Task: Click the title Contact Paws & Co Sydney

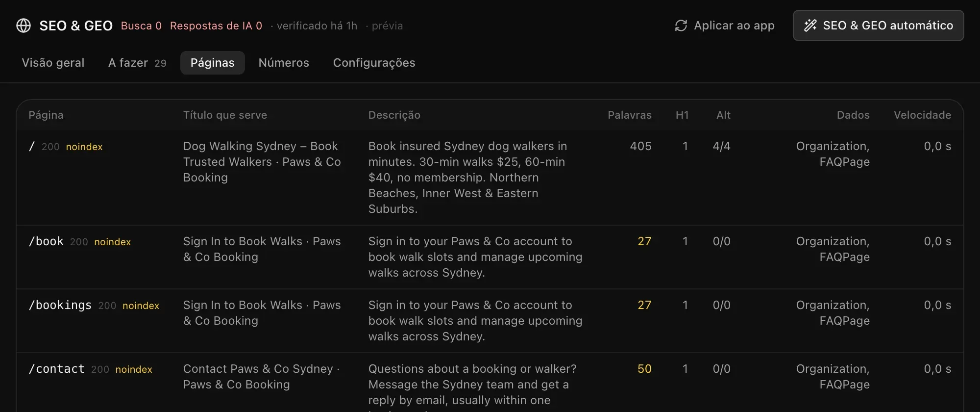Action: click(x=261, y=377)
